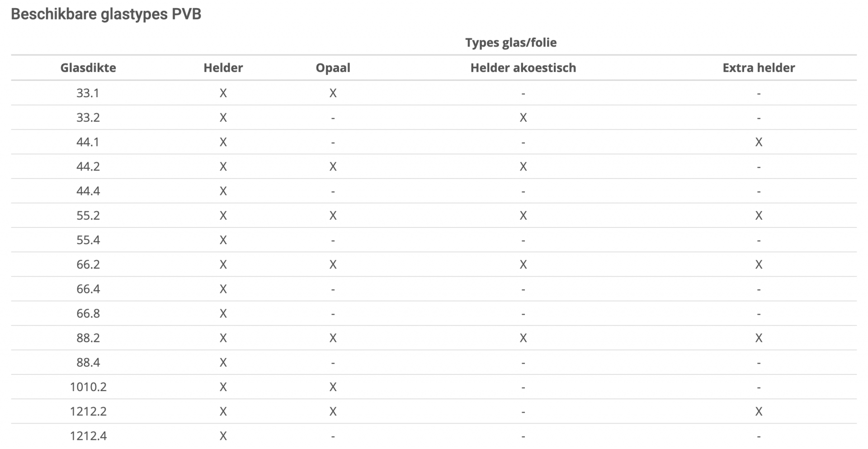Click the Beschikbare glastypes PVB title
This screenshot has height=449, width=868.
(x=106, y=14)
